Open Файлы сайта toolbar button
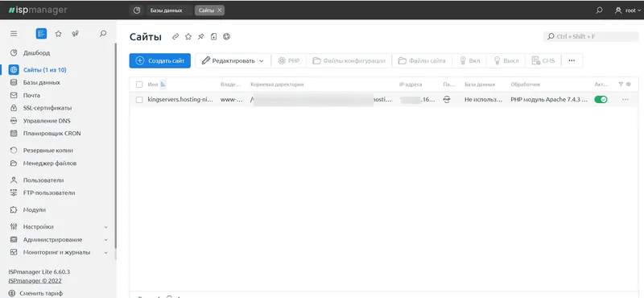The image size is (644, 298). pyautogui.click(x=421, y=61)
